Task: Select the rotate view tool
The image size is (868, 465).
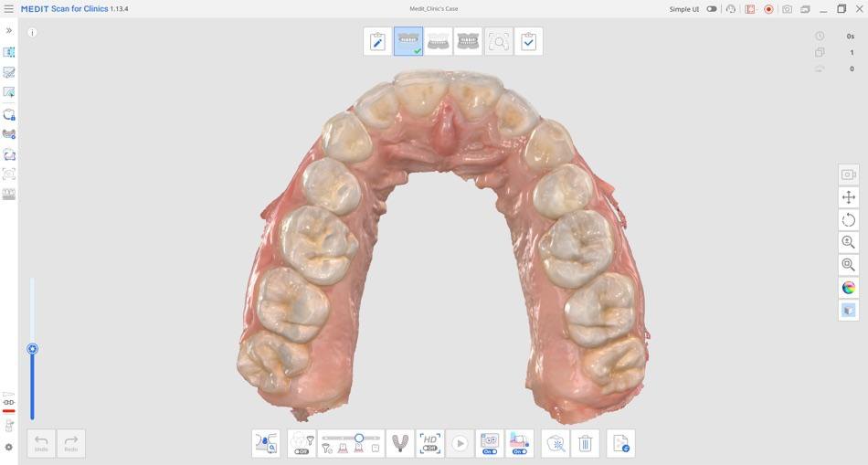Action: click(849, 220)
